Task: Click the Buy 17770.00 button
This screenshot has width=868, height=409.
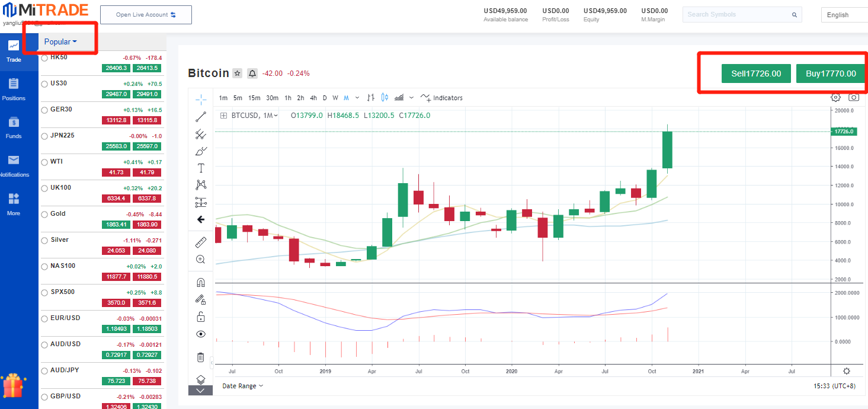Action: tap(831, 74)
